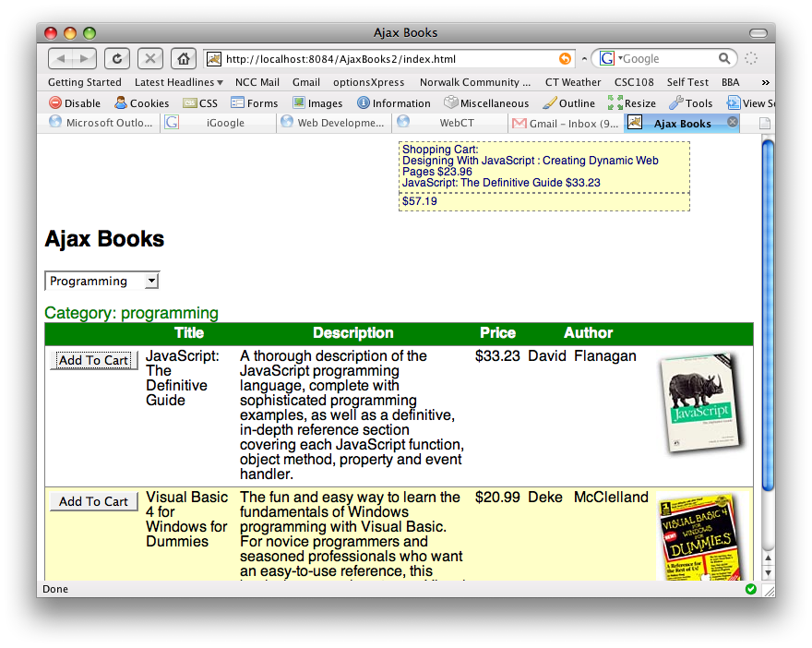The image size is (812, 648).
Task: Expand the Latest Headlines bookmark dropdown
Action: (179, 82)
